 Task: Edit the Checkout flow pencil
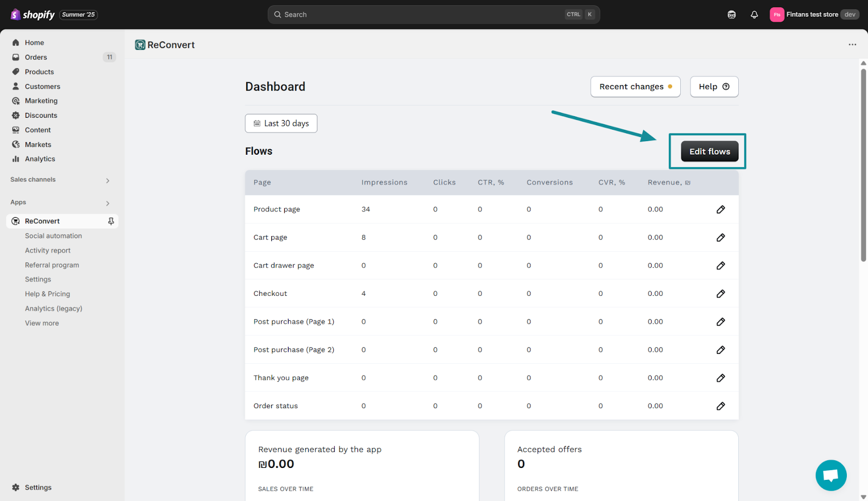pos(720,294)
